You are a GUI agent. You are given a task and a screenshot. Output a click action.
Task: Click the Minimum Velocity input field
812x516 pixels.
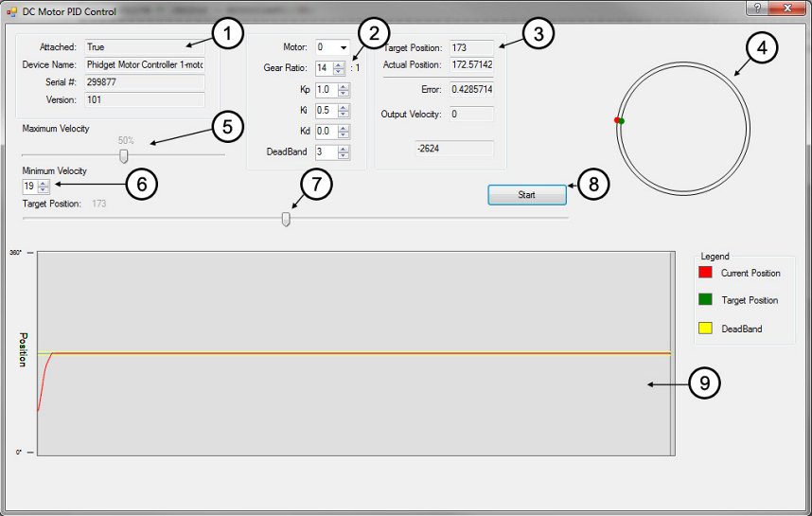pos(30,186)
